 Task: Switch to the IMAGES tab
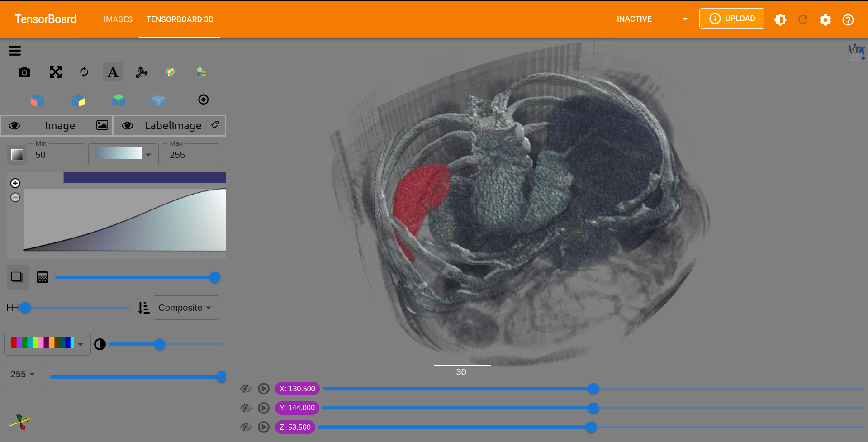click(x=118, y=19)
